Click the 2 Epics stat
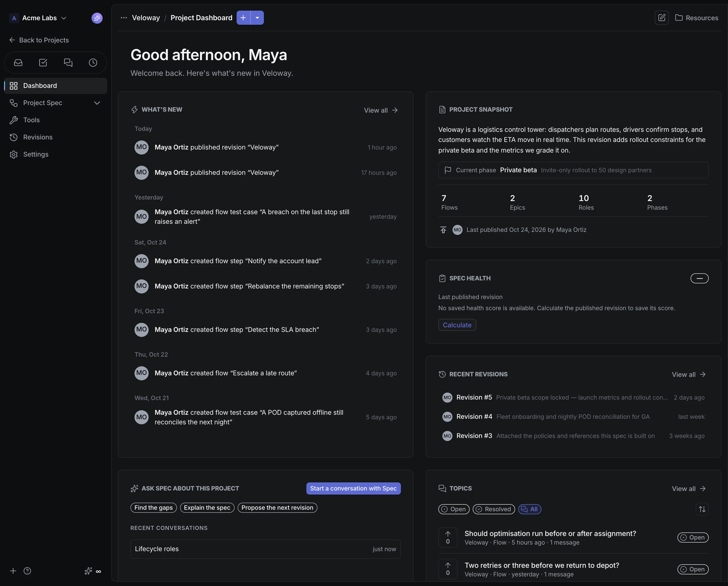This screenshot has width=728, height=586. coord(517,203)
